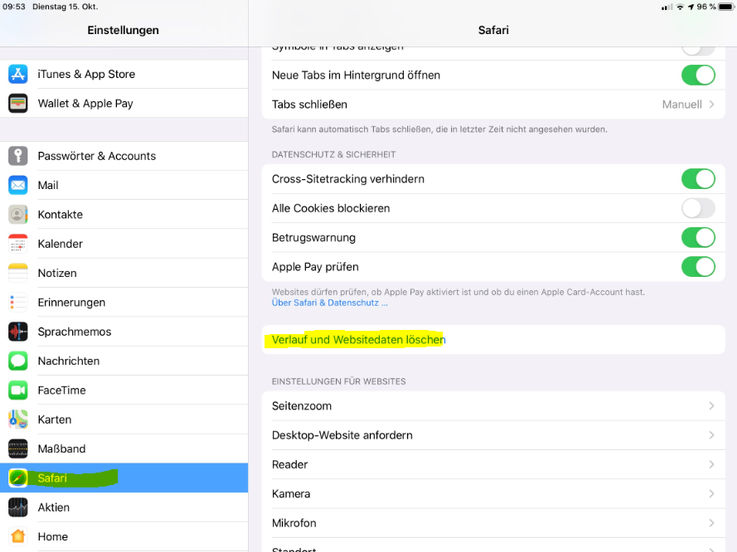This screenshot has width=737, height=552.
Task: Select Mail in settings sidebar
Action: [x=124, y=185]
